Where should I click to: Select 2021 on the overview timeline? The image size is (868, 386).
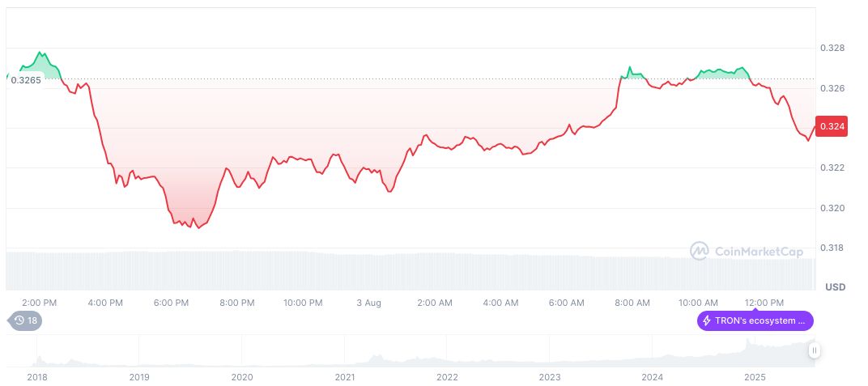click(x=345, y=377)
